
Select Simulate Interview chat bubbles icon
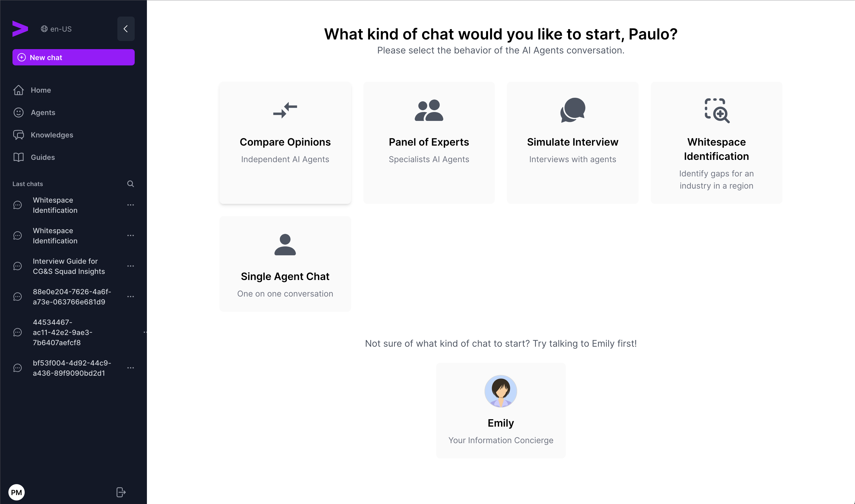pos(572,110)
